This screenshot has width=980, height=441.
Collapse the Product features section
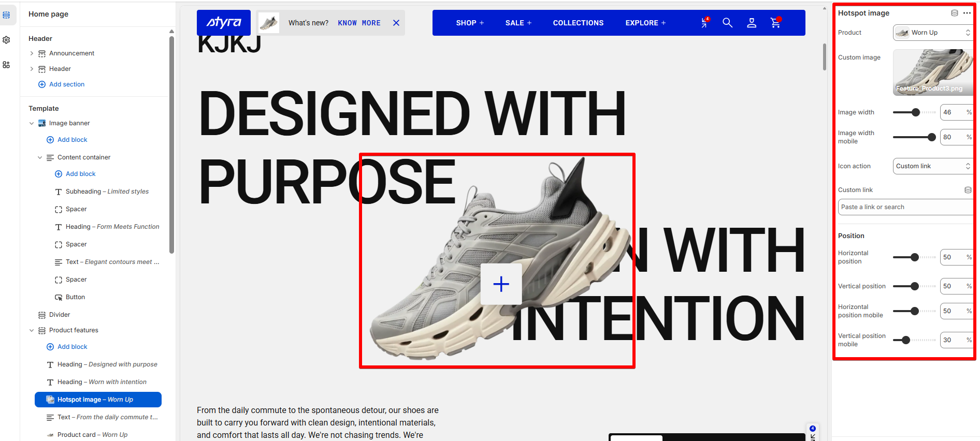point(32,330)
